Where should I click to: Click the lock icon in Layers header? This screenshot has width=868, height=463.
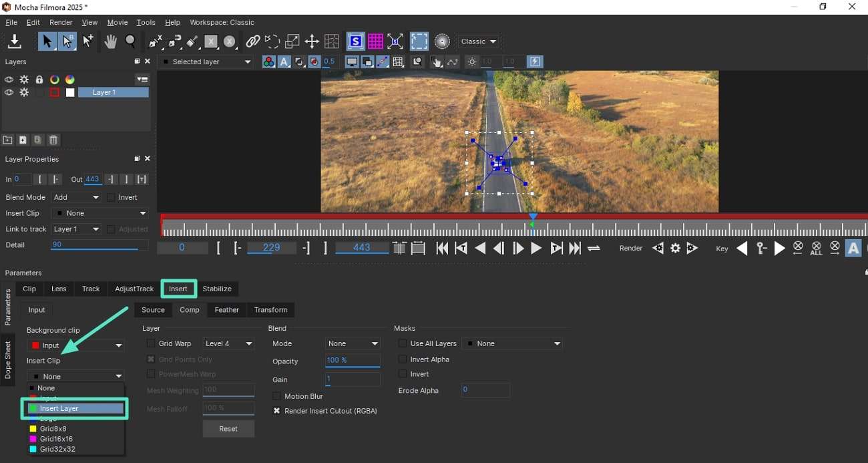(x=39, y=80)
